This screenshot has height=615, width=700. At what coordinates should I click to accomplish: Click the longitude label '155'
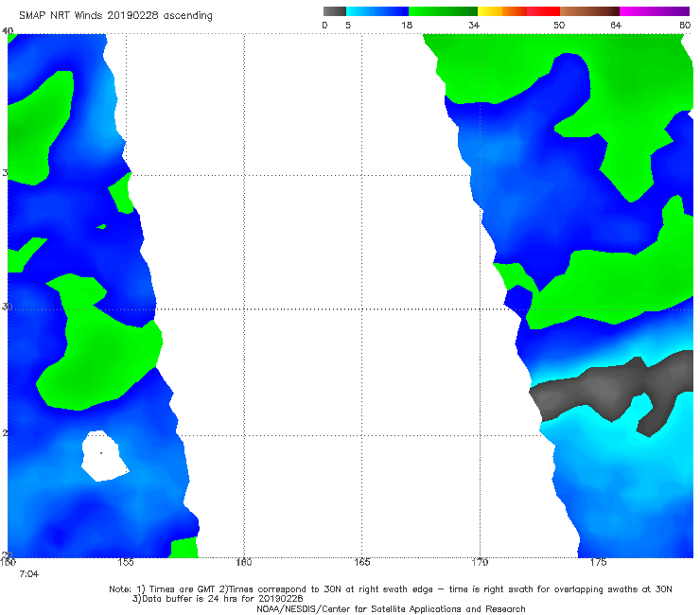[x=126, y=562]
